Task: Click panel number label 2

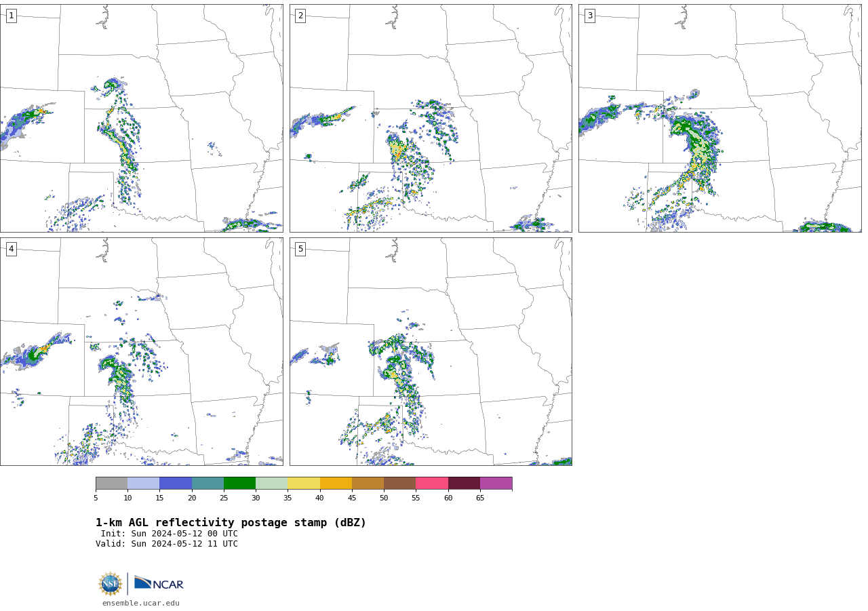Action: coord(300,16)
